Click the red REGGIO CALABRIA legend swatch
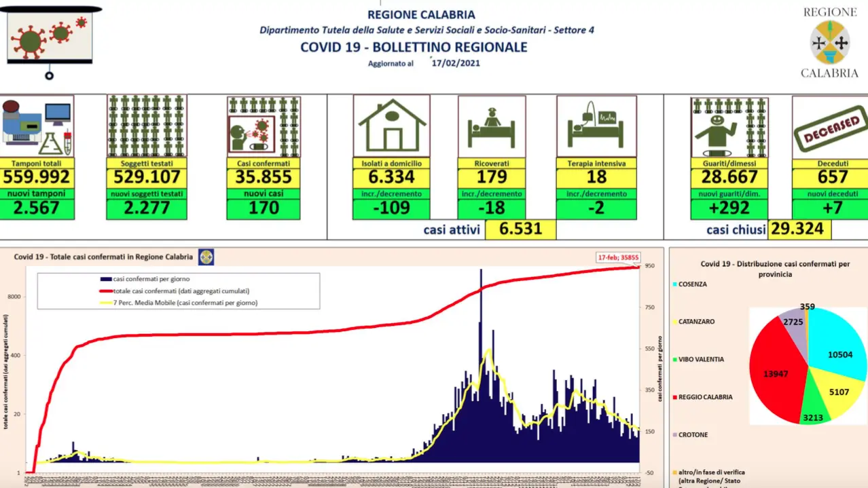Screen dimensions: 868x488 coord(674,397)
